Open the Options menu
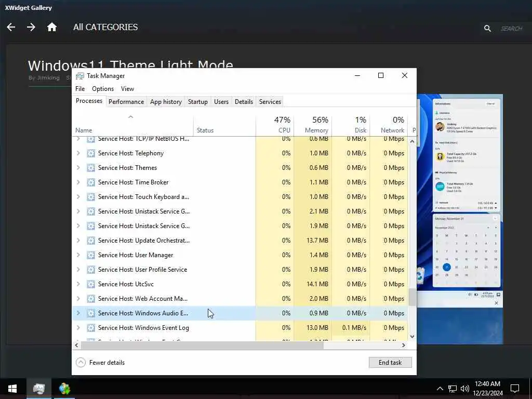Screen dimensions: 532x399 click(x=103, y=89)
